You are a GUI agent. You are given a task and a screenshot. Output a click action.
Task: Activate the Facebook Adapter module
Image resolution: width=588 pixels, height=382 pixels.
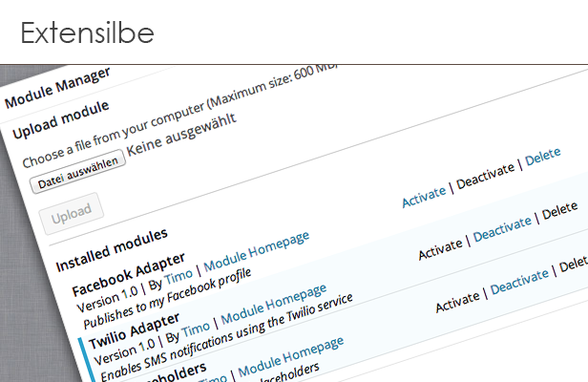click(x=423, y=196)
